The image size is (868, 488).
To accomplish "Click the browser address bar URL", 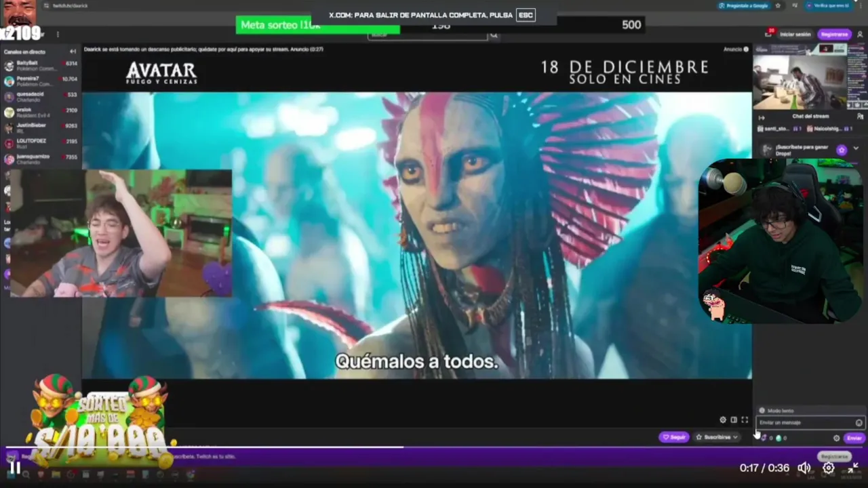I will (x=71, y=5).
